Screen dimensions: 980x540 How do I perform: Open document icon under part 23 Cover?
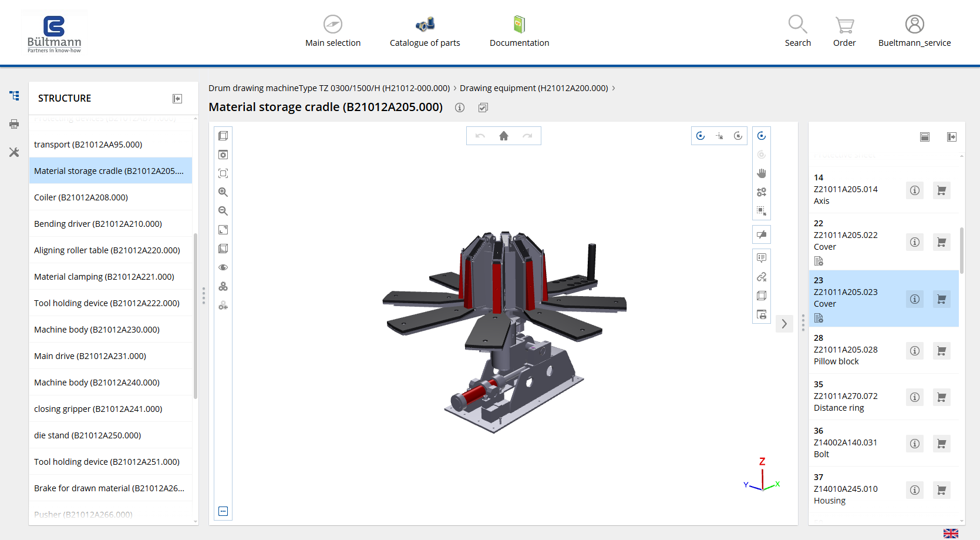pos(819,318)
